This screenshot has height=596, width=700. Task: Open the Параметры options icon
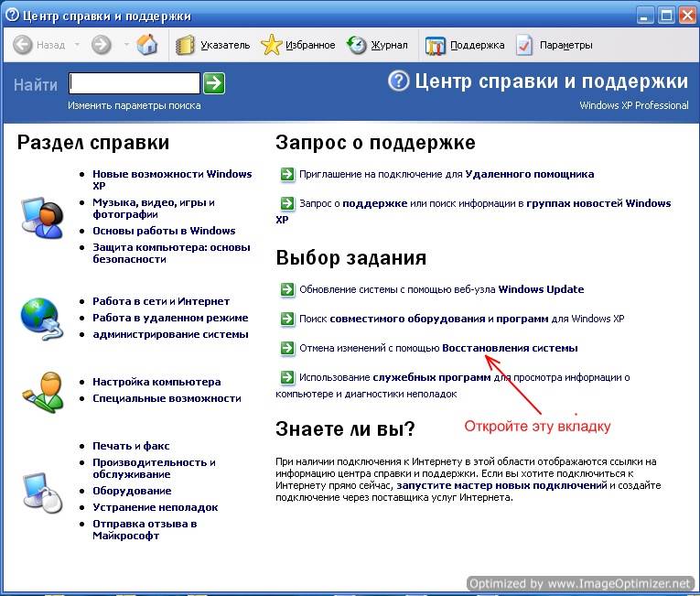tap(524, 45)
